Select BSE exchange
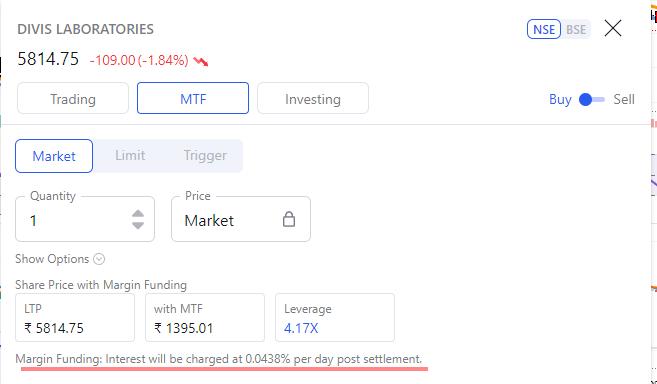 576,29
